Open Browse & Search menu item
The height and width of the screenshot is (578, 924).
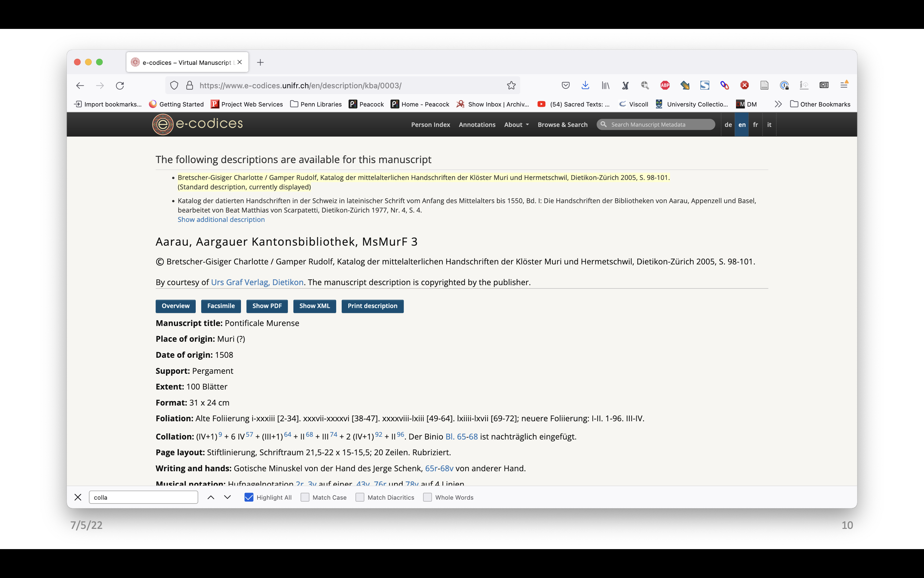(562, 125)
